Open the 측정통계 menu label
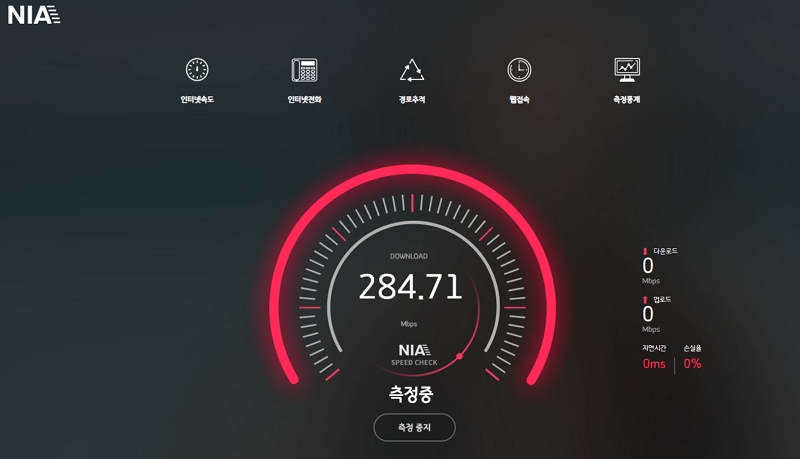This screenshot has width=800, height=459. pyautogui.click(x=627, y=100)
